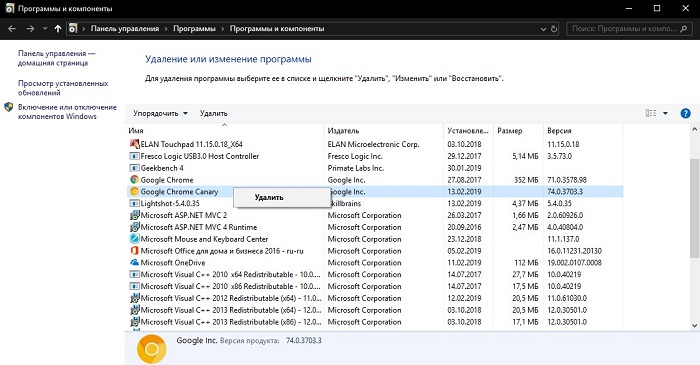Select the Microsoft OneDrive cloud icon
Screen dimensions: 700x365
134,262
